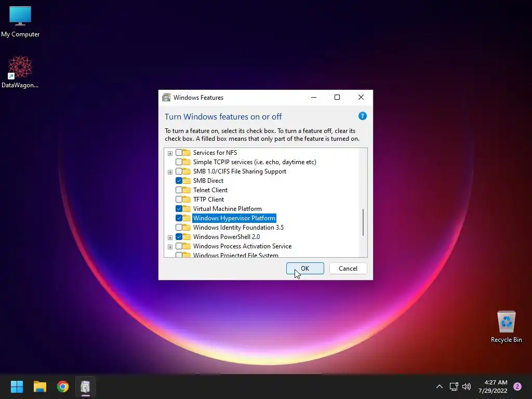Select Windows Identity Foundation 3.5 label
Image resolution: width=532 pixels, height=399 pixels.
coord(238,228)
